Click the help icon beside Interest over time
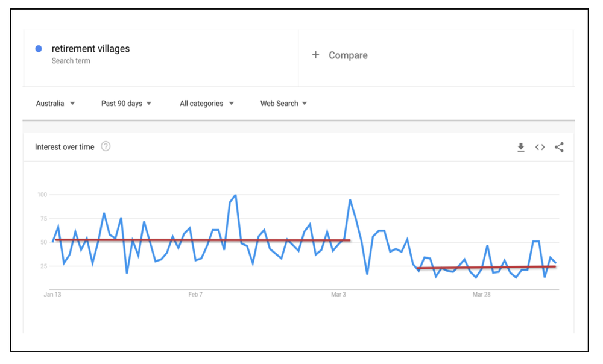This screenshot has height=364, width=603. (106, 146)
